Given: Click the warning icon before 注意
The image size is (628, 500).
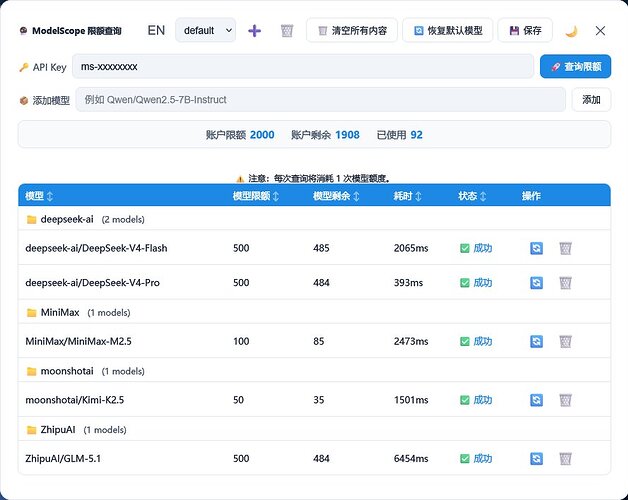Looking at the screenshot, I should [240, 179].
